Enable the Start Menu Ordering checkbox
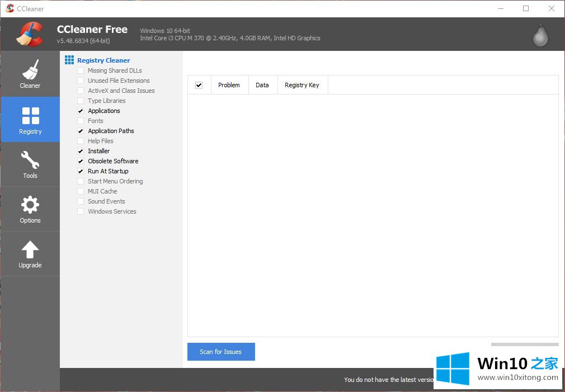 [x=81, y=182]
